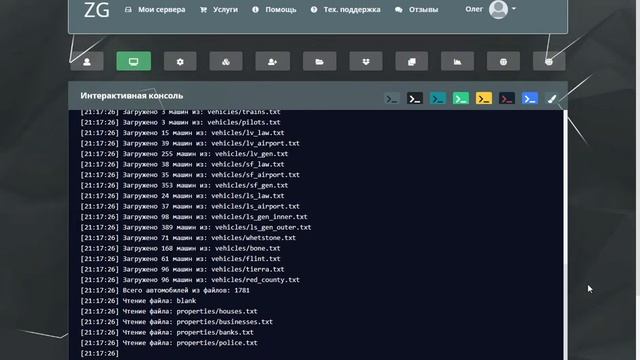Open the 'Отзывы' menu item
The image size is (640, 360).
(x=417, y=9)
